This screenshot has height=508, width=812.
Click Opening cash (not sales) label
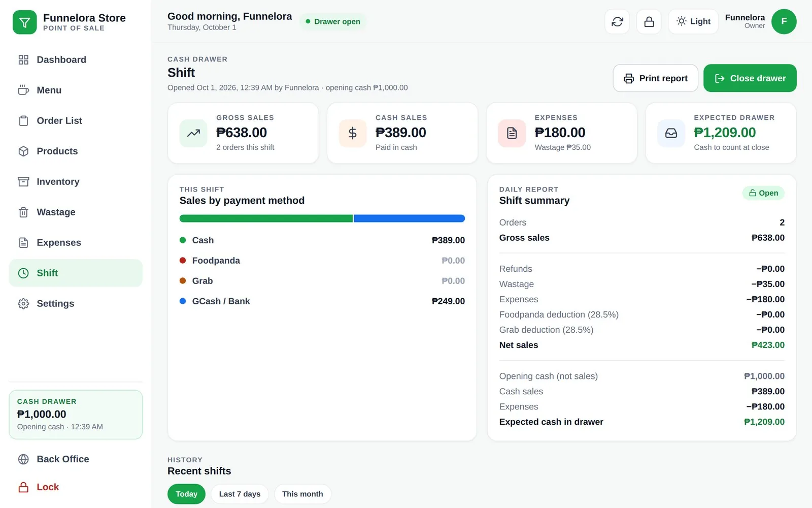coord(548,376)
